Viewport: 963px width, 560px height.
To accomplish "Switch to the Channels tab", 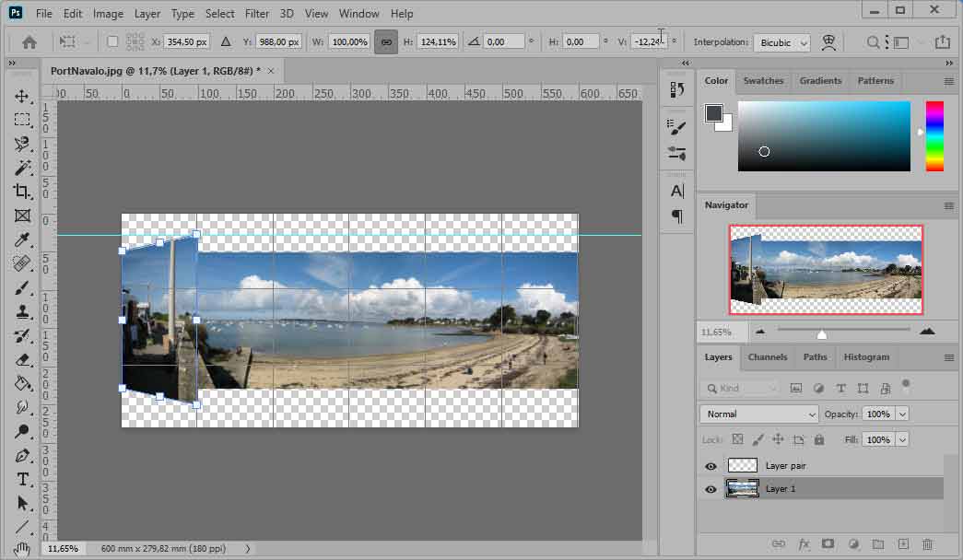I will (767, 357).
